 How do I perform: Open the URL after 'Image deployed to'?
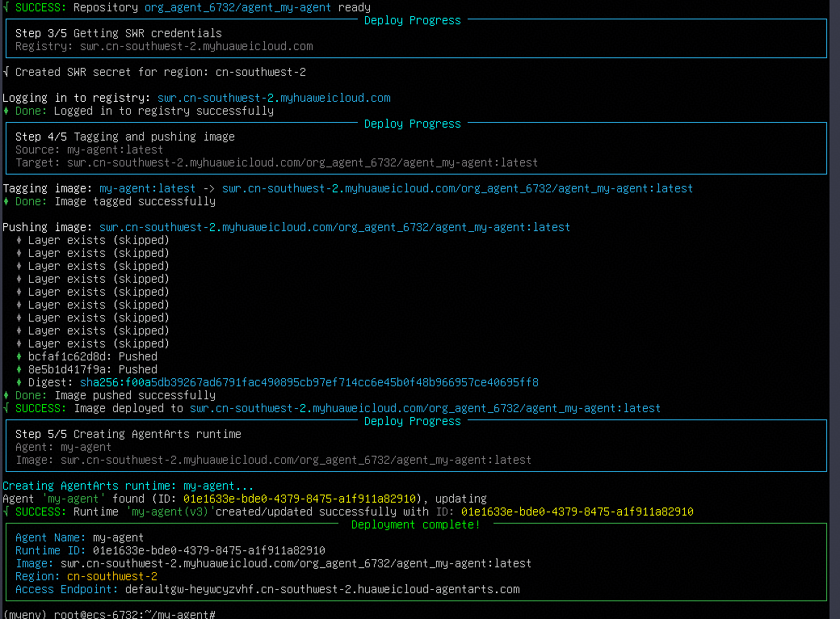pos(426,408)
